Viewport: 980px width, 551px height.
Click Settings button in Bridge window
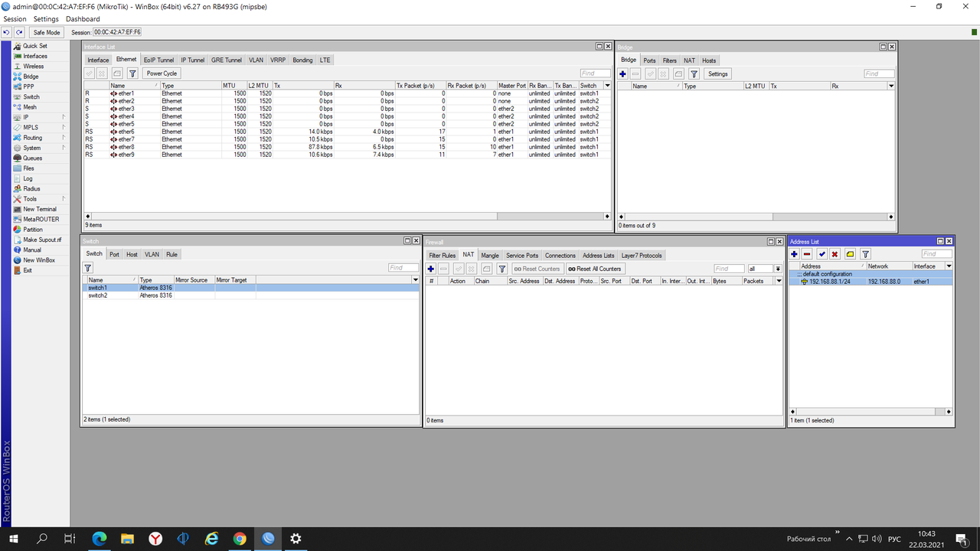[x=718, y=74]
